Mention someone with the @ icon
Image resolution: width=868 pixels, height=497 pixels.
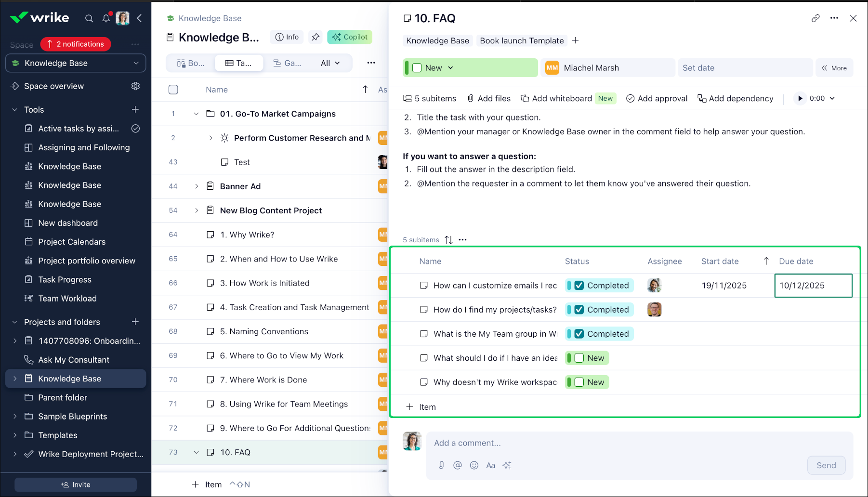[x=458, y=465]
